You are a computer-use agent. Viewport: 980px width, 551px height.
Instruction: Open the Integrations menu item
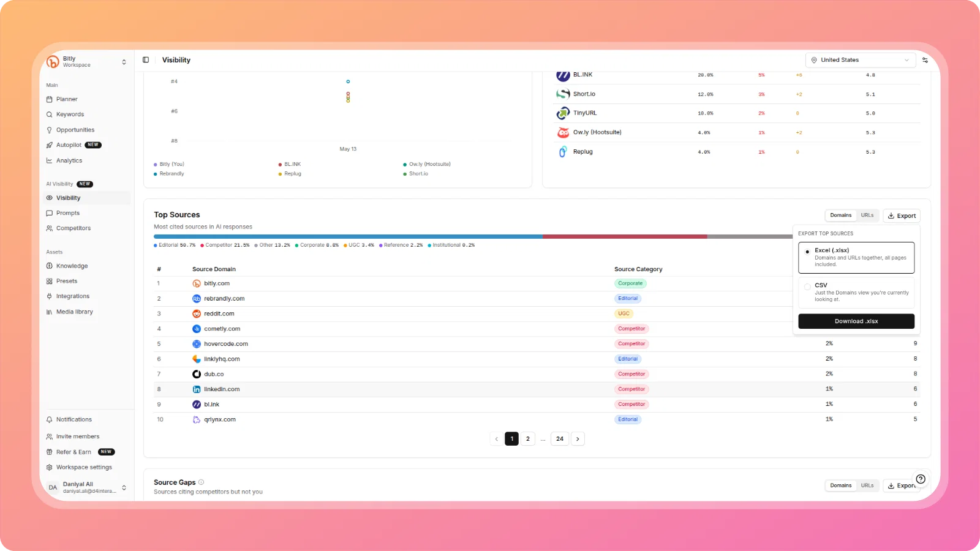pos(87,296)
